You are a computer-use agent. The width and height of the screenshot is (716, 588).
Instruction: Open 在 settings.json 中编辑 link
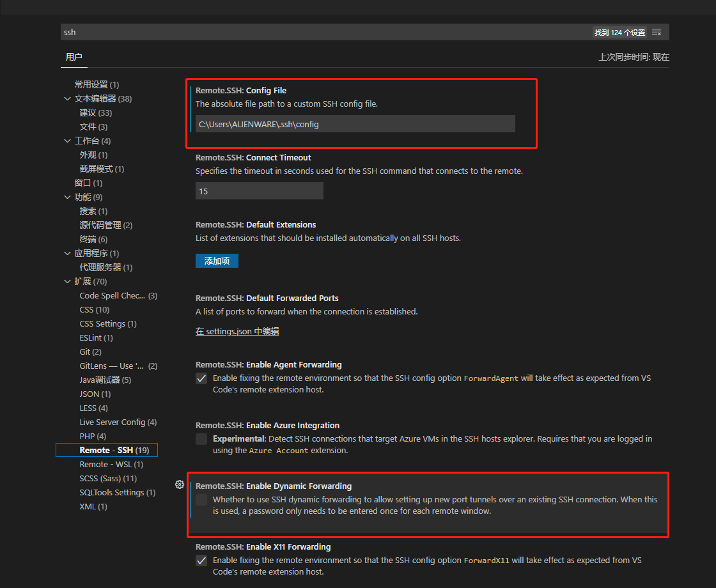tap(237, 331)
